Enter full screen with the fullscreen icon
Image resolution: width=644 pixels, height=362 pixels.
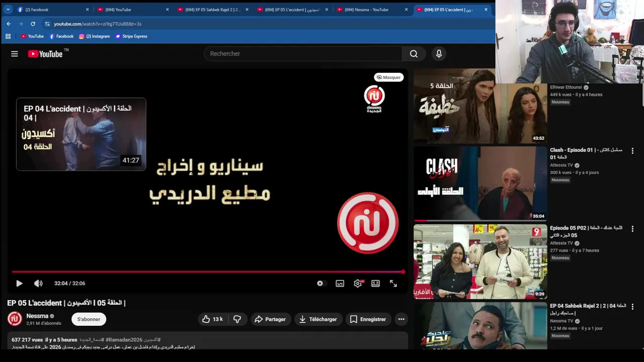(393, 284)
